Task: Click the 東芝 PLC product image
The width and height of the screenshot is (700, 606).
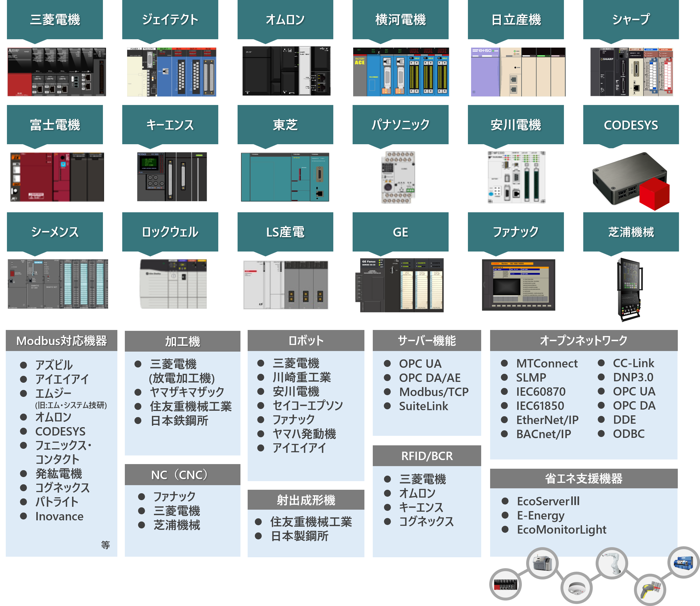Action: coord(285,177)
